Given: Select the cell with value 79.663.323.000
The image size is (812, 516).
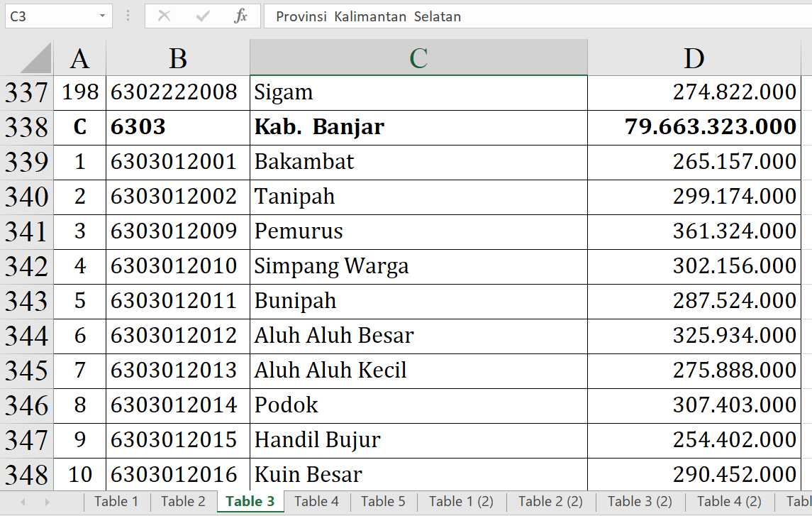Looking at the screenshot, I should click(694, 128).
